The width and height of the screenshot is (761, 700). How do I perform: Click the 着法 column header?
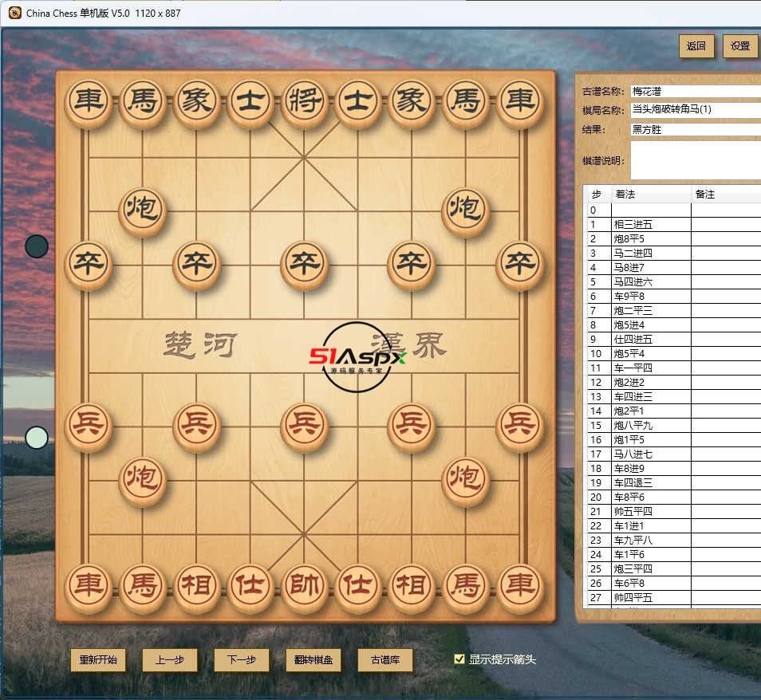click(x=651, y=195)
